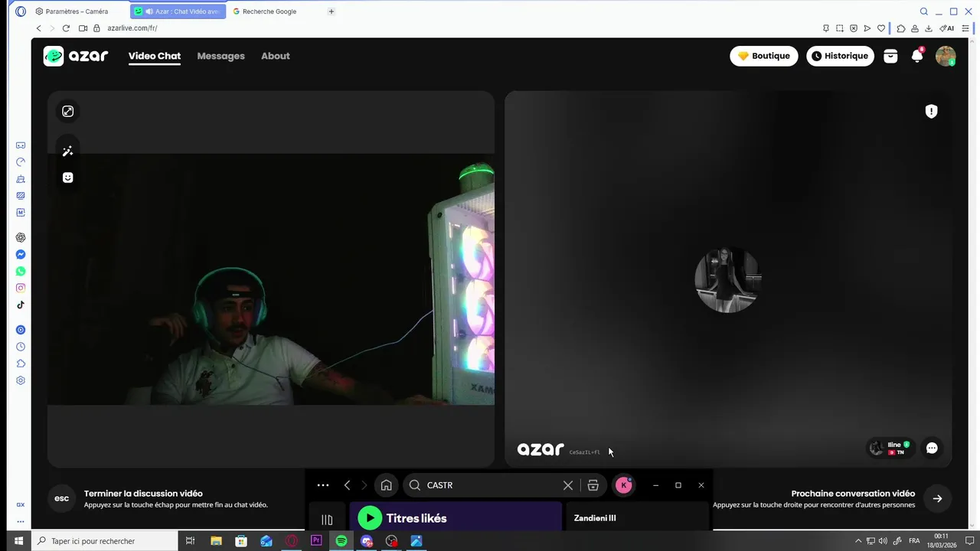
Task: Open Spotify three-dots menu
Action: [323, 485]
